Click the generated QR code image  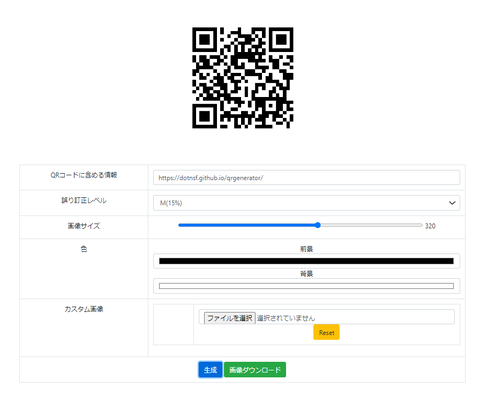(x=243, y=78)
